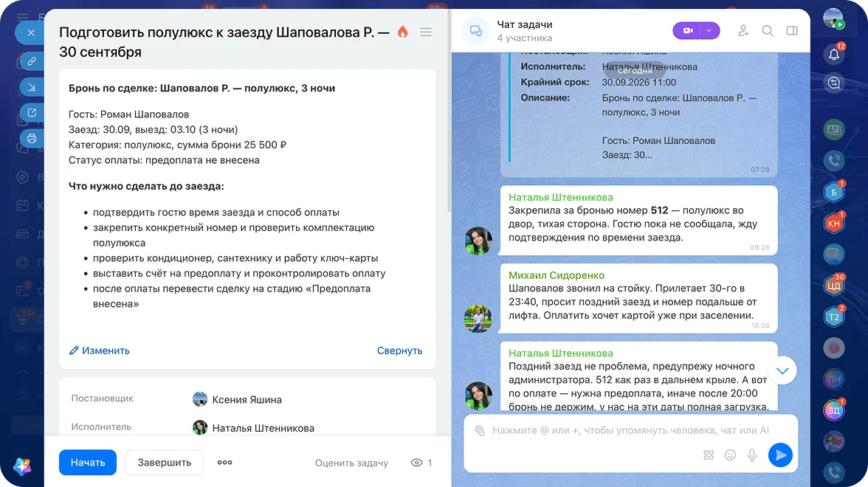Viewport: 868px width, 487px height.
Task: Send the chat message
Action: tap(781, 455)
